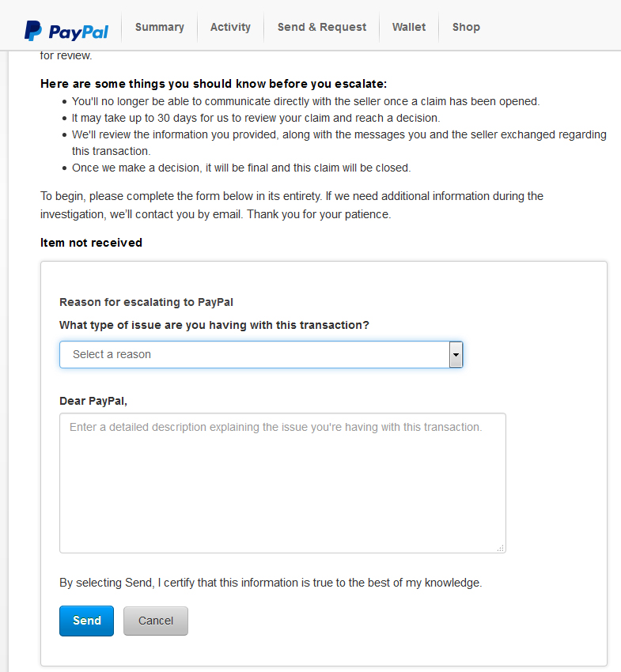Click the 'What type of issue' question label
This screenshot has width=621, height=672.
tap(214, 325)
